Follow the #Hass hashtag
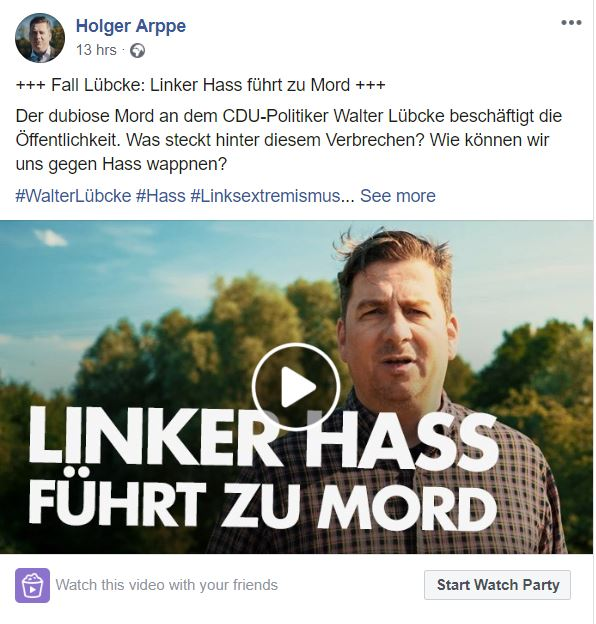596x624 pixels. [161, 196]
